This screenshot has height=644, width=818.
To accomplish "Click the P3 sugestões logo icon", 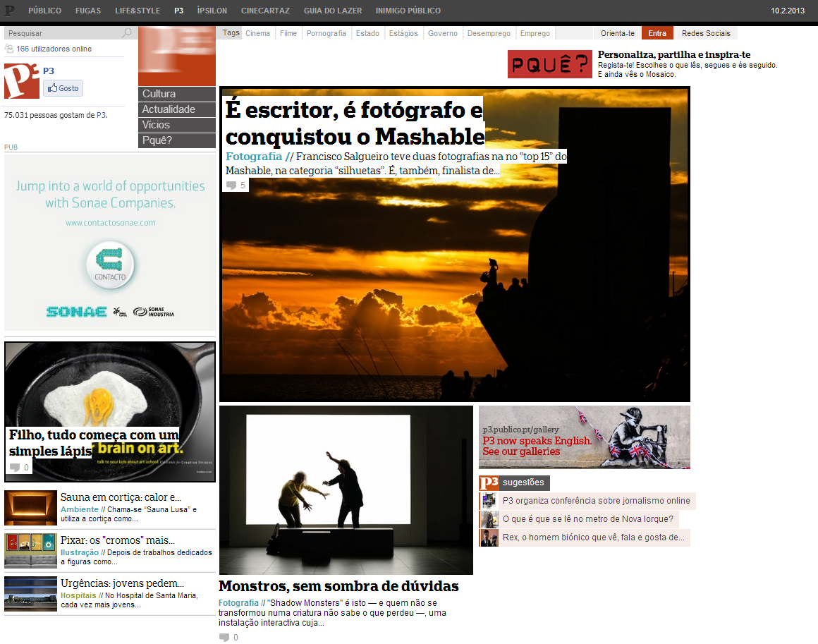I will tap(489, 483).
